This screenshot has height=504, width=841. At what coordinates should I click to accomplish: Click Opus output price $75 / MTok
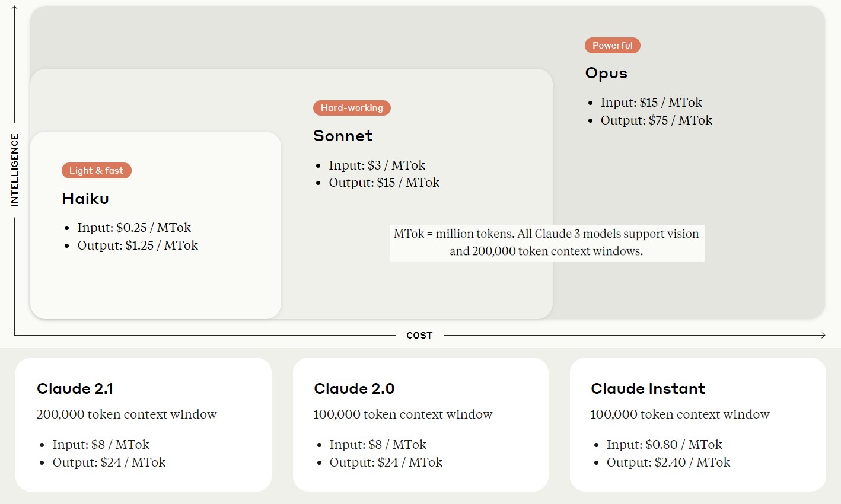(x=656, y=120)
